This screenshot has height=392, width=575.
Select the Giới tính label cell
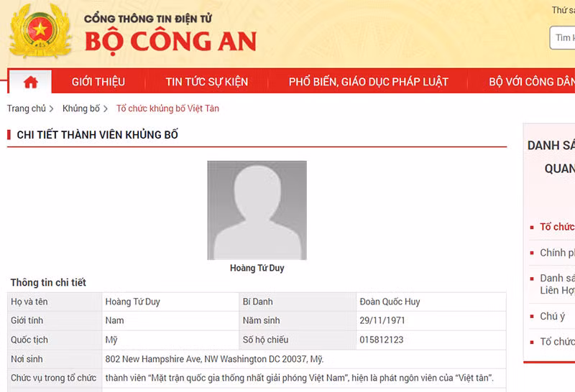click(55, 321)
